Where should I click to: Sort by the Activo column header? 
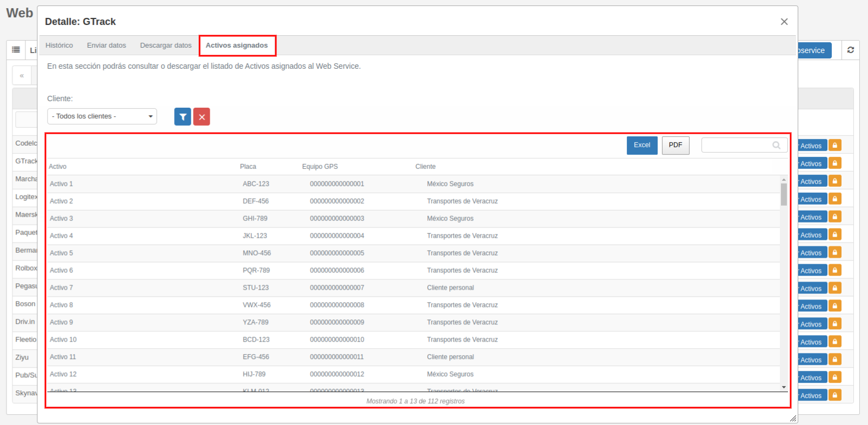click(58, 167)
